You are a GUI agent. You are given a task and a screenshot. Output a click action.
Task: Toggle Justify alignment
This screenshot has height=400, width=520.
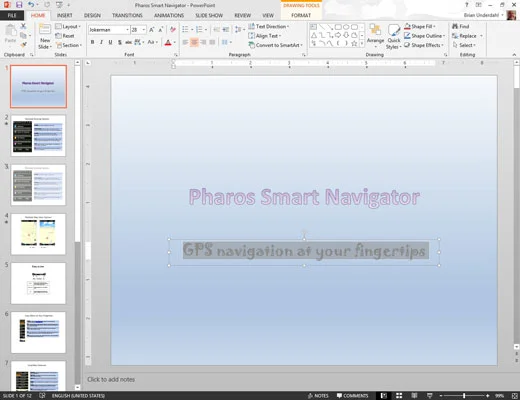coord(212,42)
